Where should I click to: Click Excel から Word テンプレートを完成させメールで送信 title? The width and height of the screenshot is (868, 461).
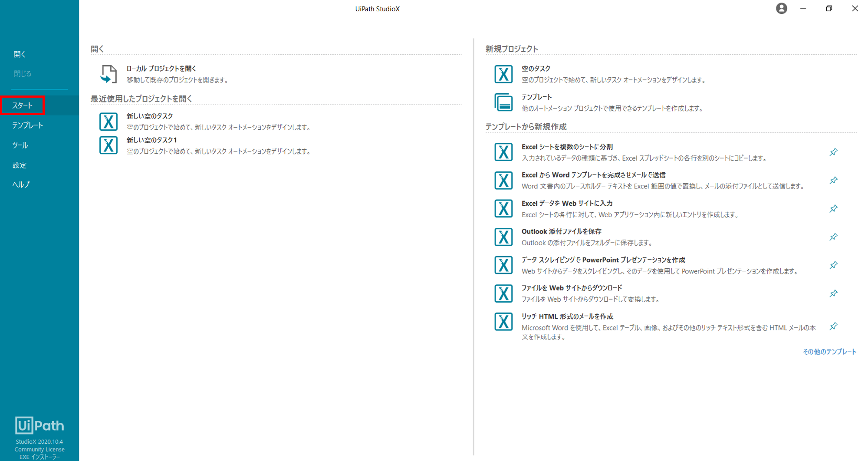(x=593, y=175)
